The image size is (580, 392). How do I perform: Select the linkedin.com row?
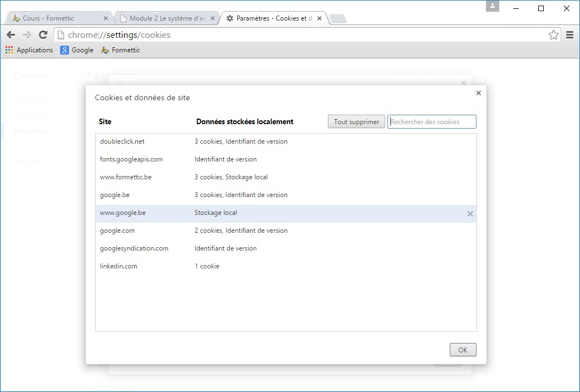[x=286, y=266]
